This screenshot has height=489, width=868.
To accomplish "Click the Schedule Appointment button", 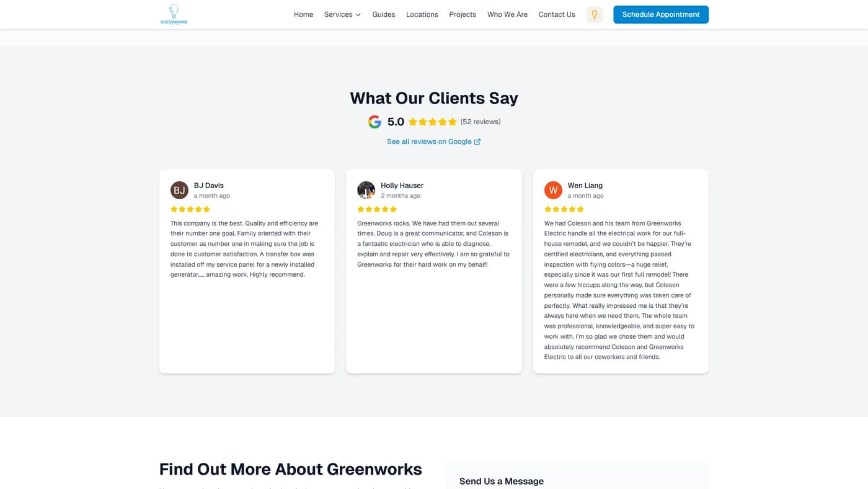I will pyautogui.click(x=661, y=14).
